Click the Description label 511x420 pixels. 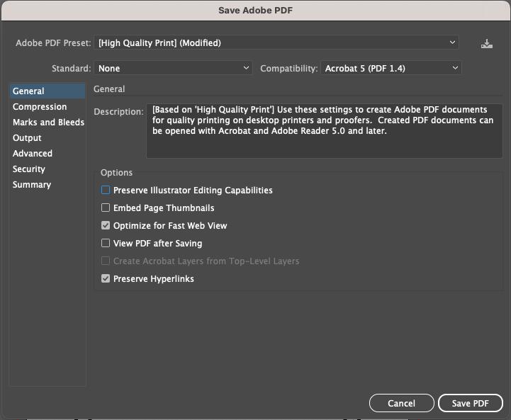pos(118,112)
